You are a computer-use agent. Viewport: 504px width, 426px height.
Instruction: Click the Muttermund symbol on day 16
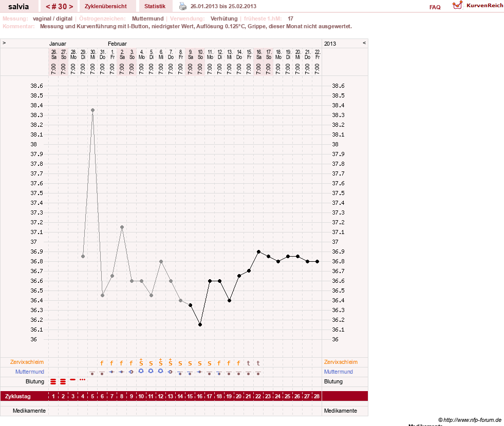point(200,372)
